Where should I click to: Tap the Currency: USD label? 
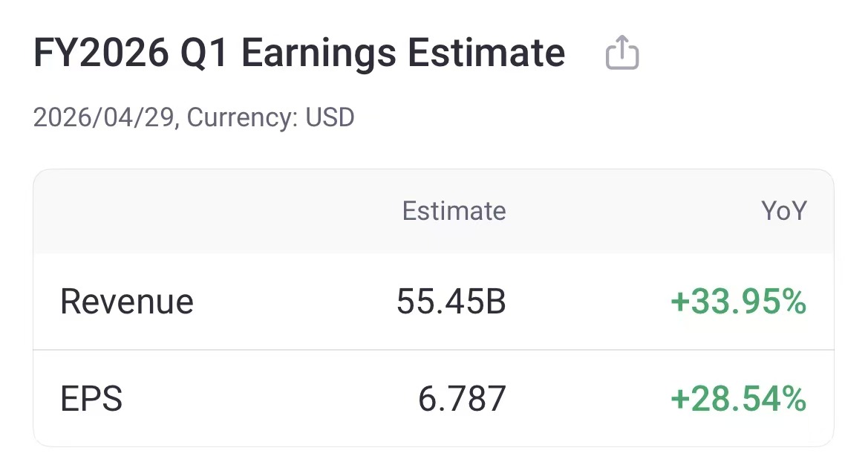[270, 117]
